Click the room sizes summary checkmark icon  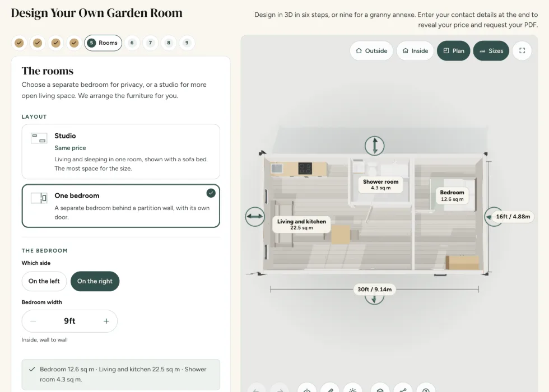tap(32, 369)
